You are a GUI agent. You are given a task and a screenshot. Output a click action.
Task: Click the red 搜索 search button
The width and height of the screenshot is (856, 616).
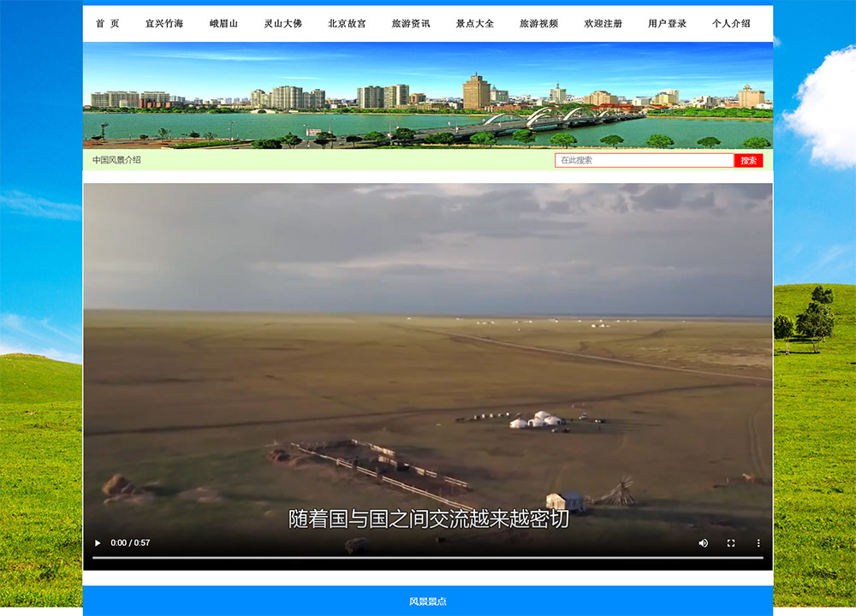tap(748, 160)
